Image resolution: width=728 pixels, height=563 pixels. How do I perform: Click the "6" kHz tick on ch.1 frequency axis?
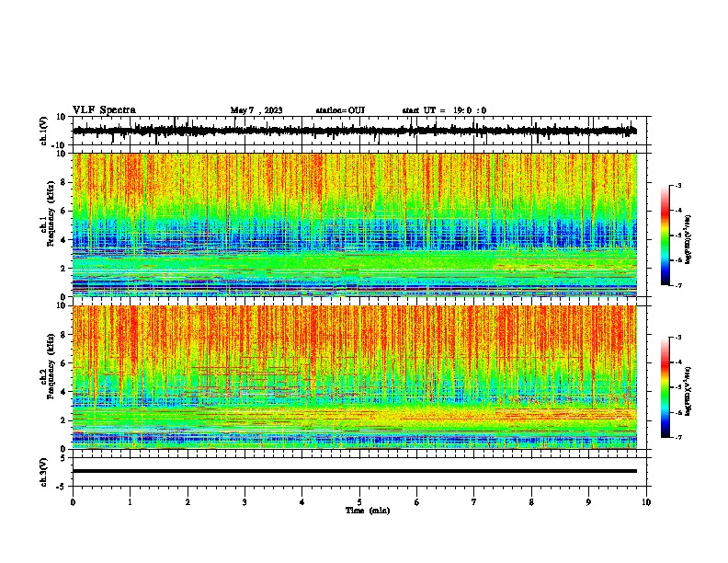coord(63,211)
